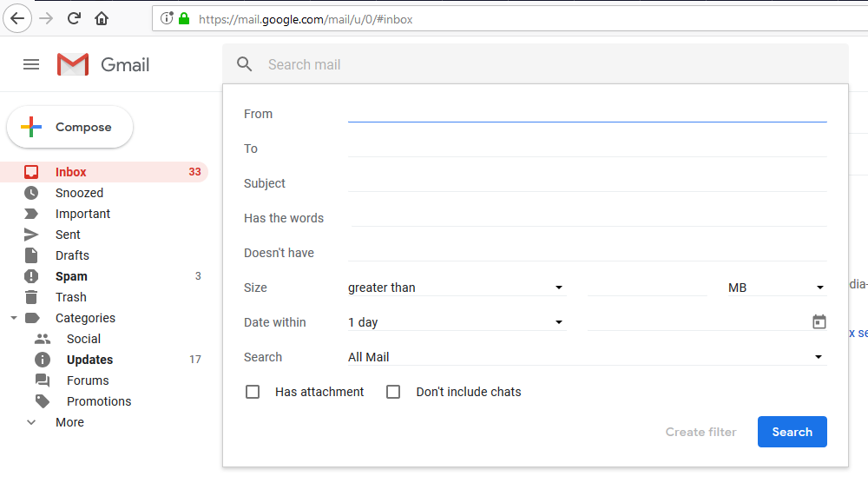This screenshot has width=868, height=483.
Task: Click the Drafts document icon
Action: pyautogui.click(x=31, y=255)
